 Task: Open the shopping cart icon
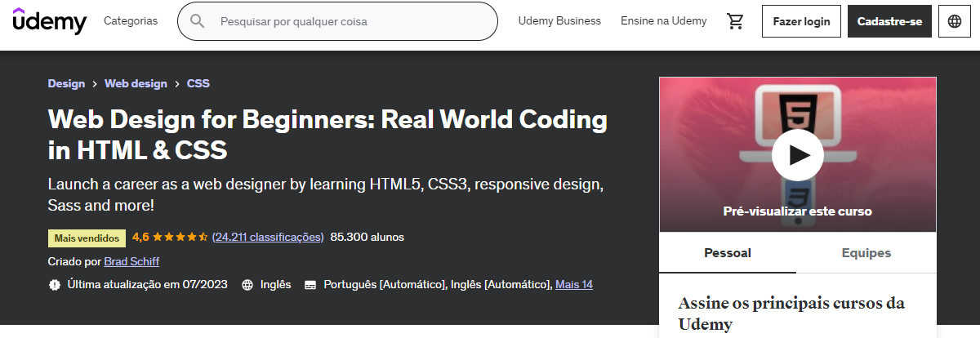pyautogui.click(x=735, y=21)
